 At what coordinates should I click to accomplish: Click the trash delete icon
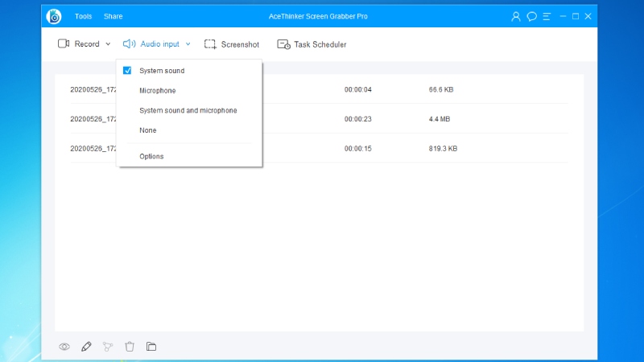coord(130,347)
